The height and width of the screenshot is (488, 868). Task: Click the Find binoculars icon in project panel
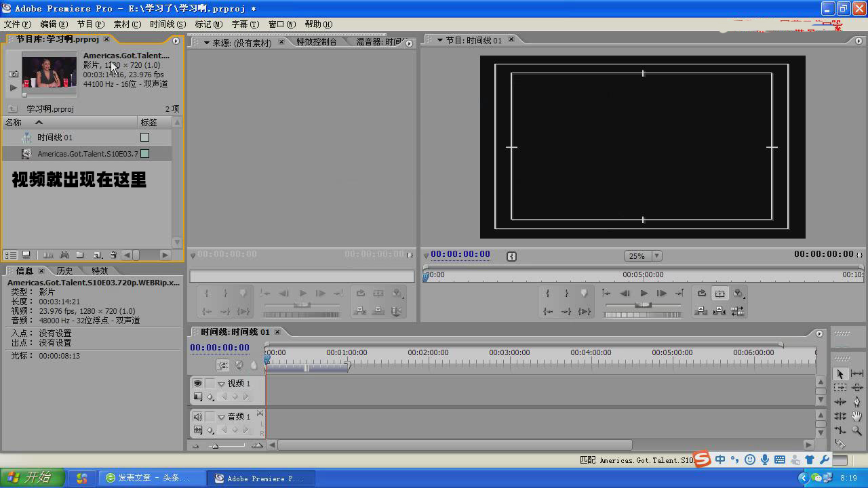coord(64,256)
